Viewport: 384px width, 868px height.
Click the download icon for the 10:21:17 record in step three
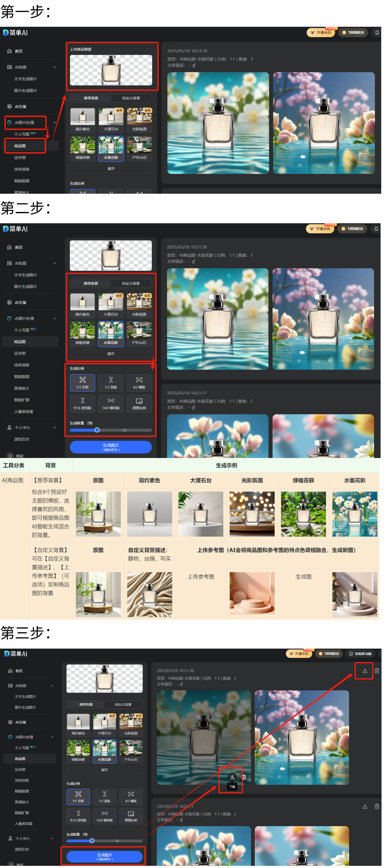[x=365, y=806]
